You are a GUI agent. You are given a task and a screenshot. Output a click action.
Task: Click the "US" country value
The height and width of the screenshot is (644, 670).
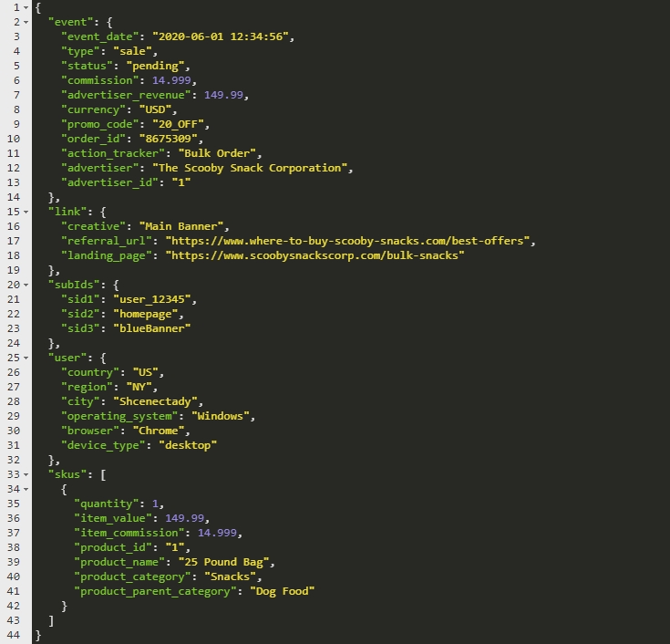[x=146, y=372]
